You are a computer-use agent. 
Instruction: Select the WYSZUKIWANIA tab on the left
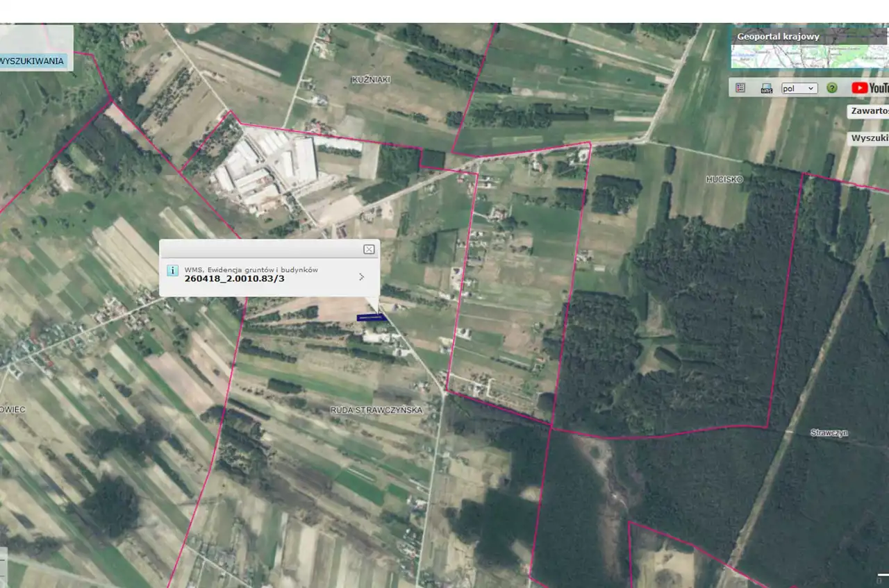pos(33,61)
